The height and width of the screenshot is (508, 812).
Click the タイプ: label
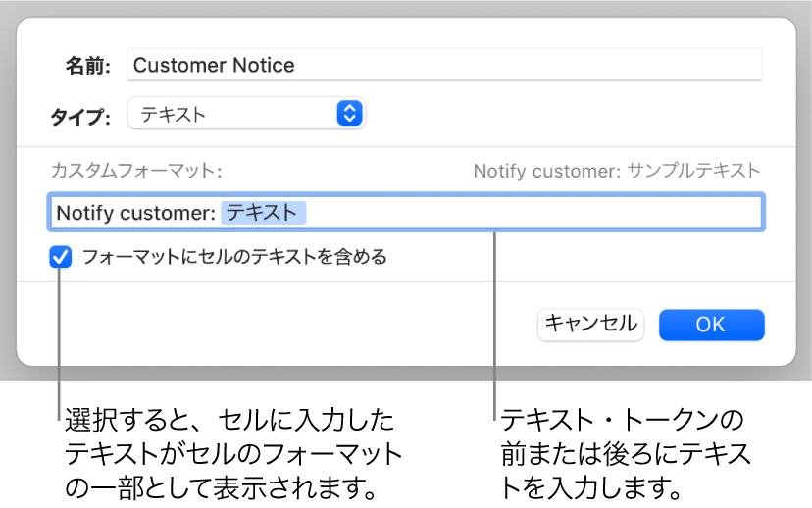pos(80,116)
